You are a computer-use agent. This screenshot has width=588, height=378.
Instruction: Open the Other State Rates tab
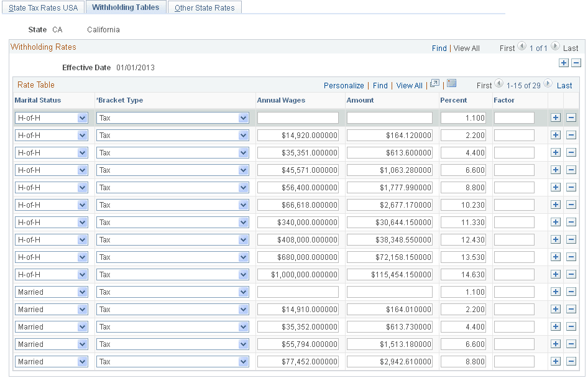pos(204,7)
